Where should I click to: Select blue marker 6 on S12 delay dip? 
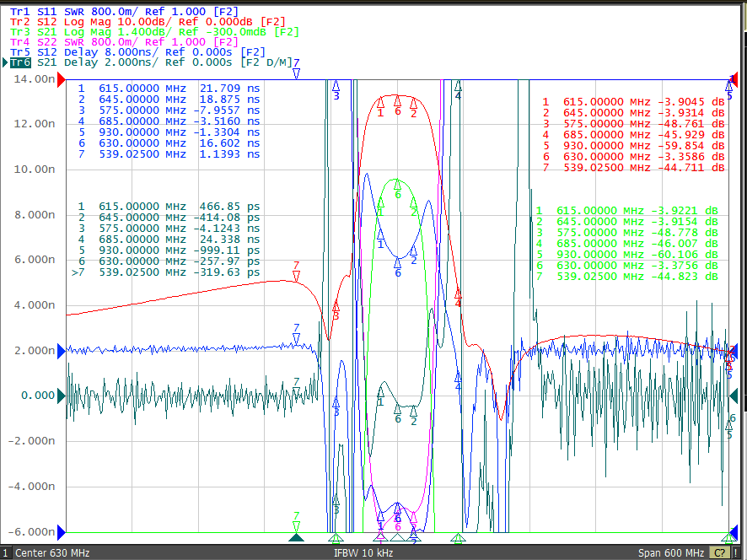coord(397,262)
